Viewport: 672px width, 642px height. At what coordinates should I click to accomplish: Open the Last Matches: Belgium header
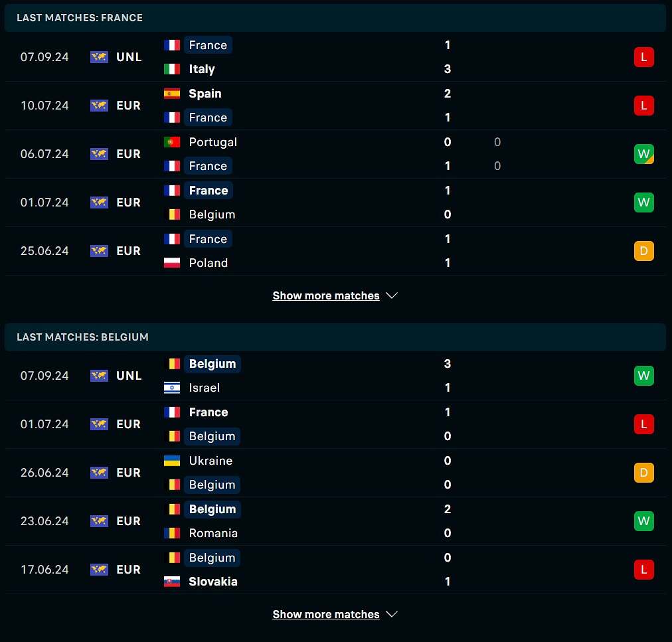335,337
